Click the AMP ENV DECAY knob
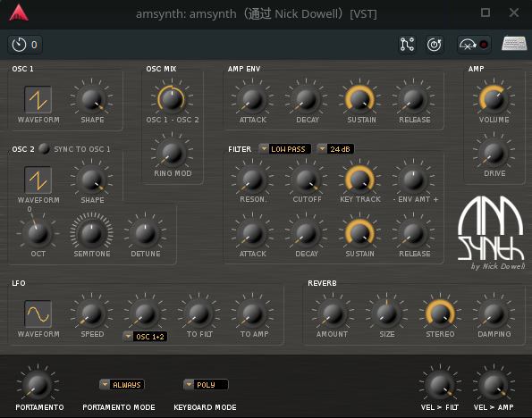Image resolution: width=532 pixels, height=418 pixels. [x=306, y=99]
